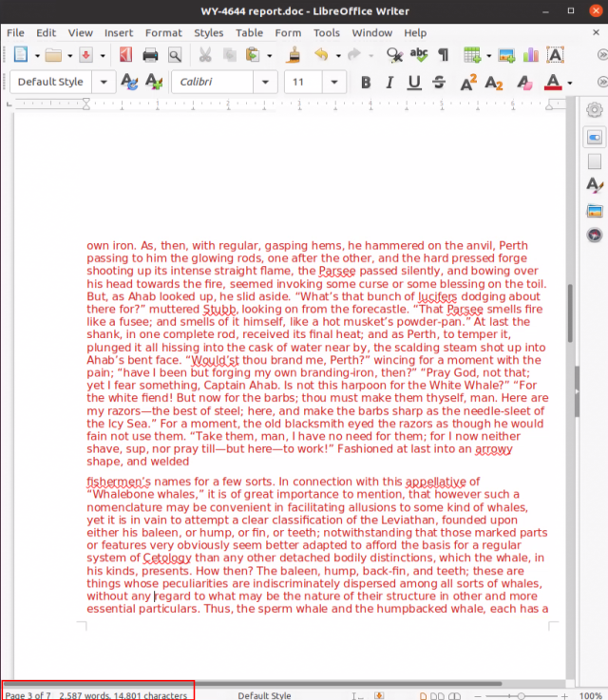This screenshot has width=608, height=700.
Task: Toggle Formatting Marks pilcrow
Action: point(444,55)
